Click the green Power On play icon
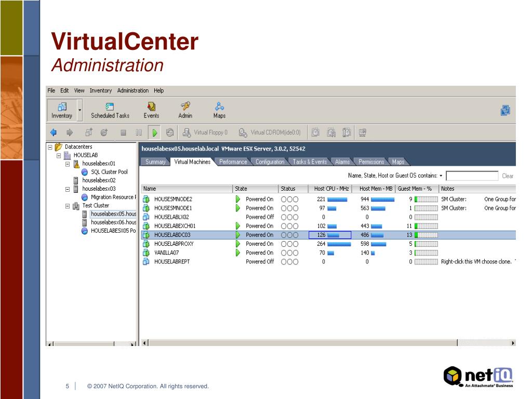Viewport: 532px width, 399px height. 155,132
